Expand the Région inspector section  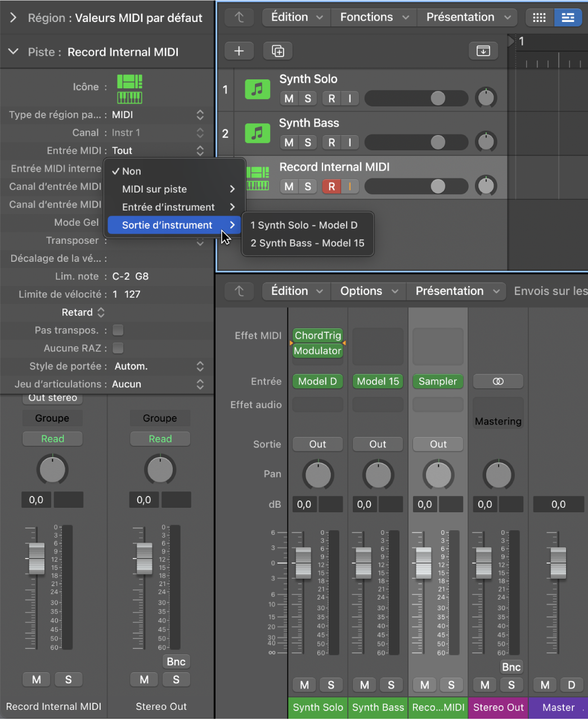13,18
